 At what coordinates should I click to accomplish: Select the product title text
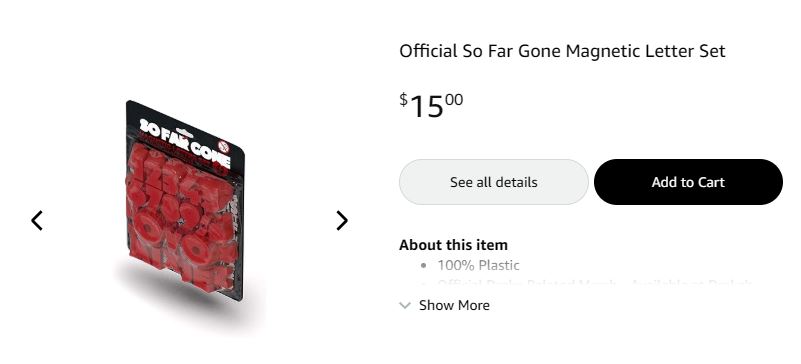point(562,51)
